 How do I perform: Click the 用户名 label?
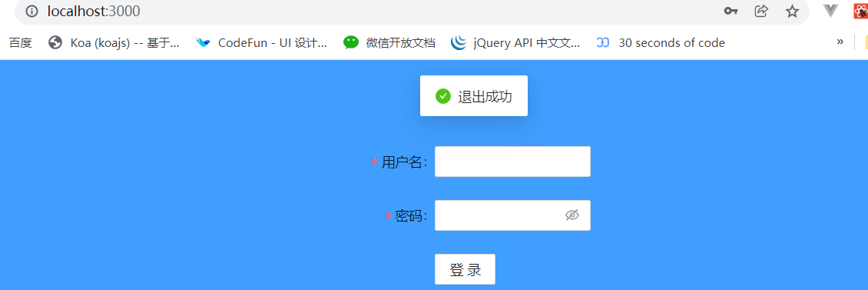coord(402,162)
